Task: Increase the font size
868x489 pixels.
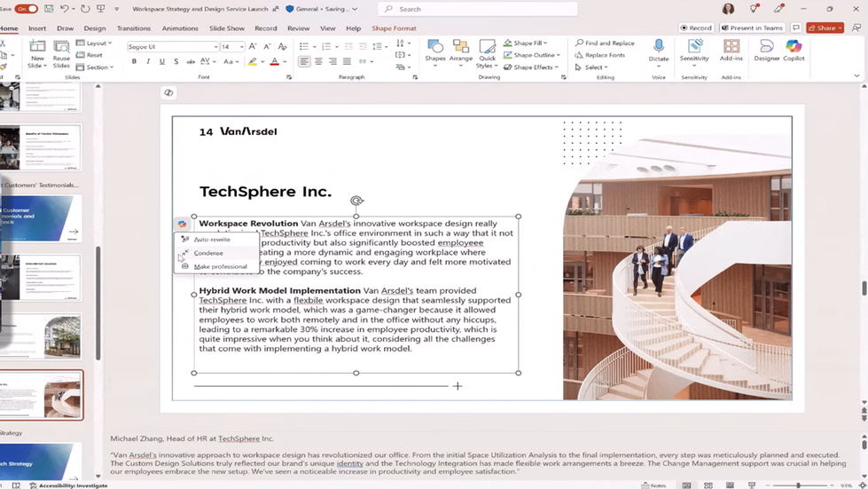Action: (x=253, y=46)
